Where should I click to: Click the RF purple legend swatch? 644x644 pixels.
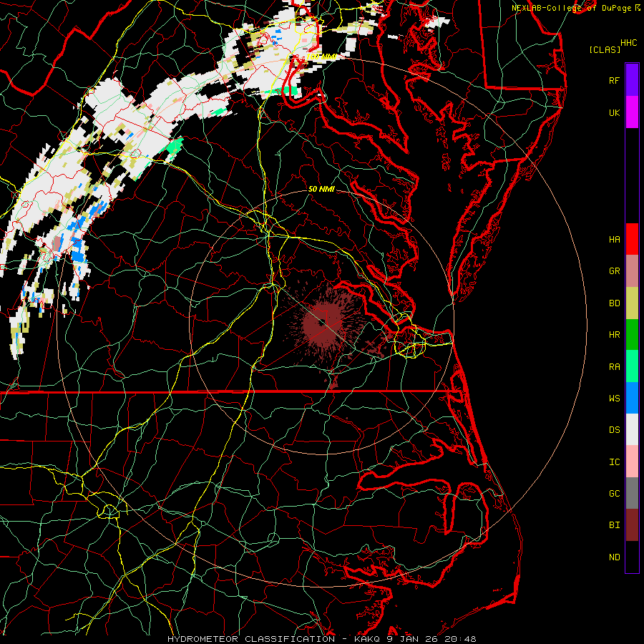(632, 80)
